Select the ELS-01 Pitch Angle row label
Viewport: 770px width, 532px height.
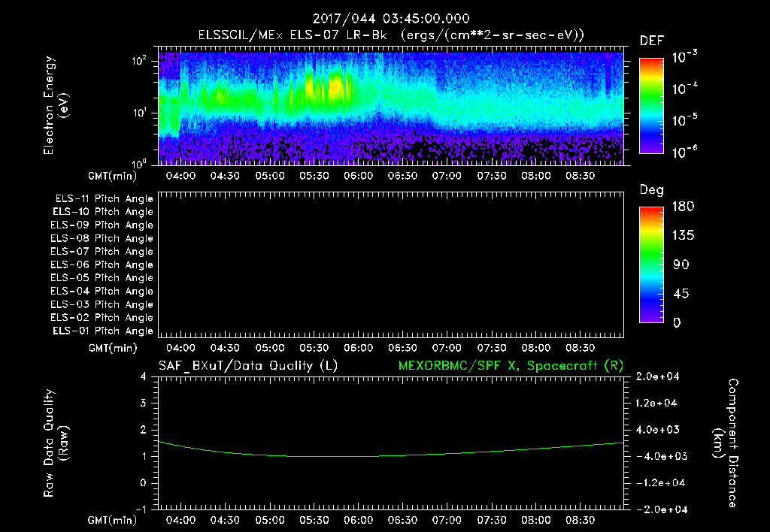click(103, 331)
